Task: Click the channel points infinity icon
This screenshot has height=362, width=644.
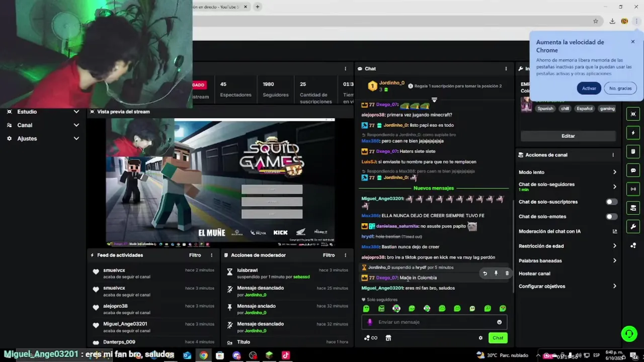Action: click(371, 338)
